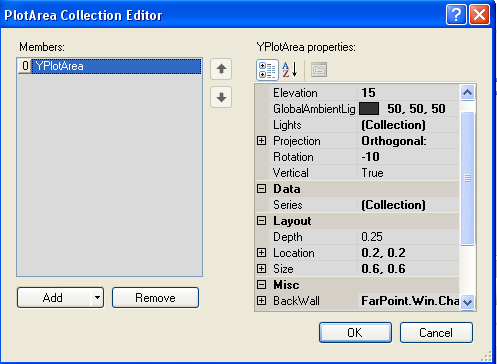Click the Cancel button

[x=436, y=332]
